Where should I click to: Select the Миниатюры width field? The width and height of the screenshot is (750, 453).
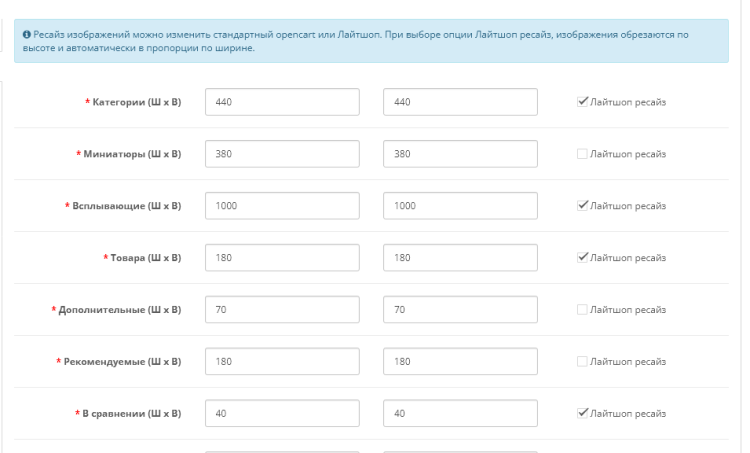(282, 154)
